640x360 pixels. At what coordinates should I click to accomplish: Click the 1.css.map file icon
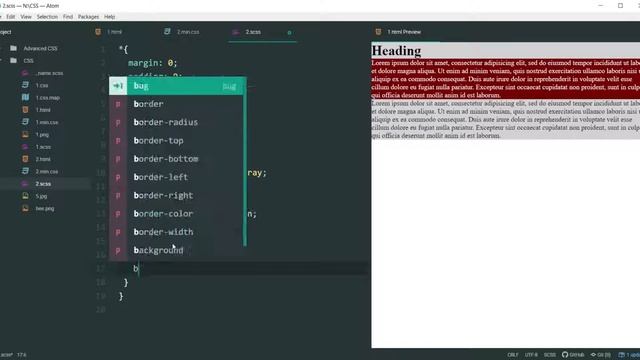25,97
